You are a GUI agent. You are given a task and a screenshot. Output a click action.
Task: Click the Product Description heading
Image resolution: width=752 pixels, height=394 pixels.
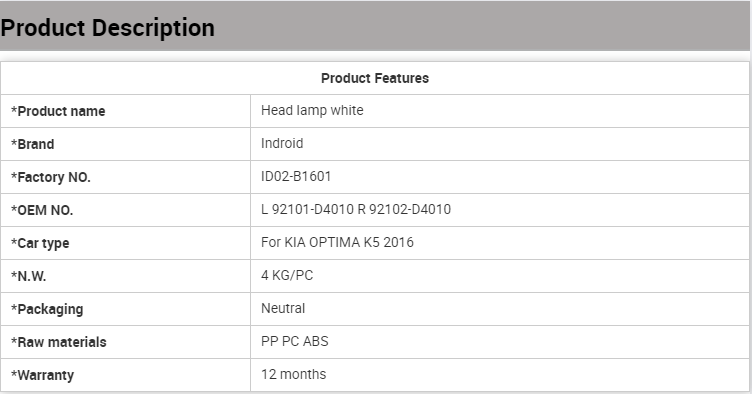coord(107,28)
